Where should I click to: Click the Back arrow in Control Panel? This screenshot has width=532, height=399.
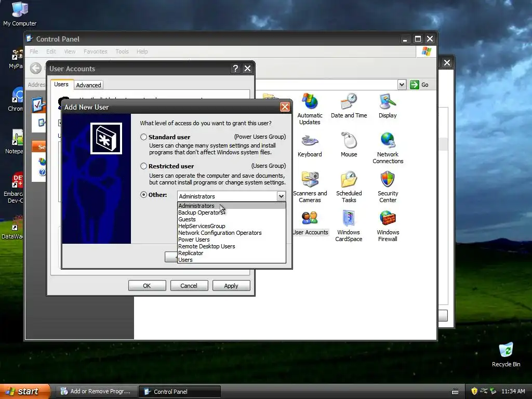pyautogui.click(x=35, y=68)
